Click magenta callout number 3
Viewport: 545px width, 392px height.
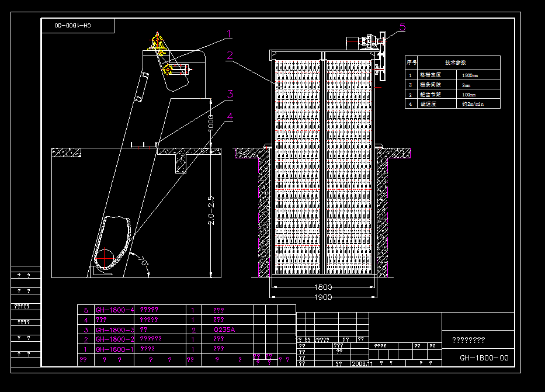pyautogui.click(x=230, y=94)
